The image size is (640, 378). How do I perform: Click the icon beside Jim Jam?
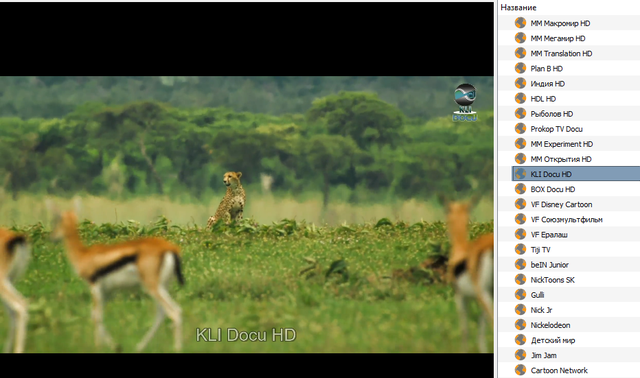pyautogui.click(x=520, y=355)
